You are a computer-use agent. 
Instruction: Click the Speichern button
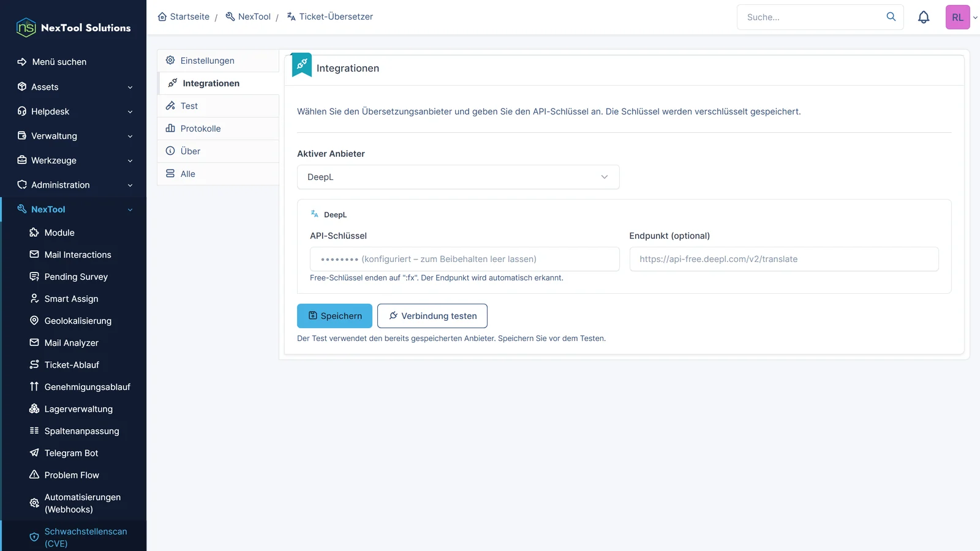pyautogui.click(x=334, y=316)
